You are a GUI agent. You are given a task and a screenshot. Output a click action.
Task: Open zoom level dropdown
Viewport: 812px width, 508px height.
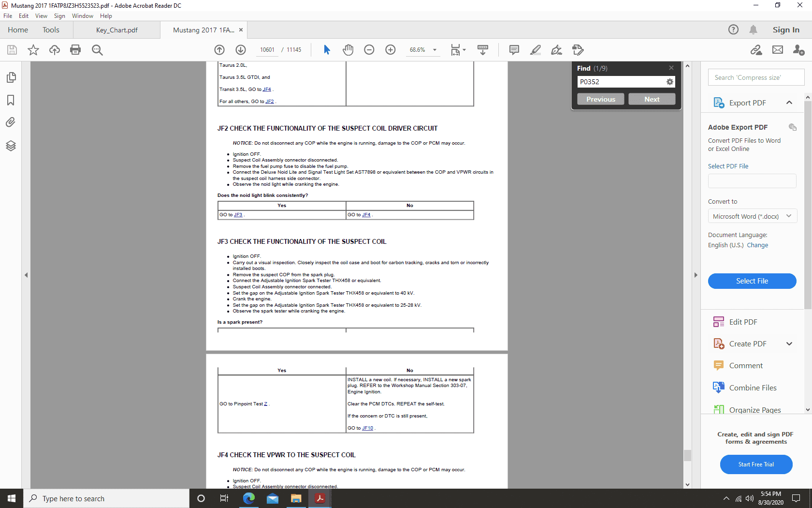tap(435, 50)
